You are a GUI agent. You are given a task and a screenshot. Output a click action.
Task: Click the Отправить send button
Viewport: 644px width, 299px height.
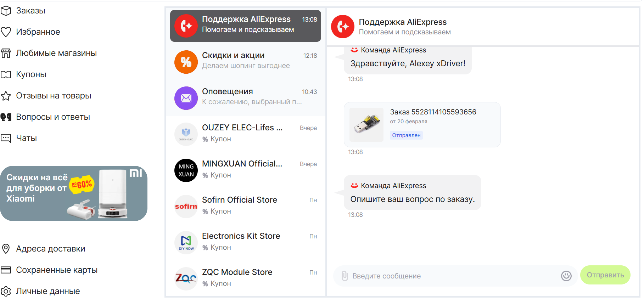[x=605, y=275]
